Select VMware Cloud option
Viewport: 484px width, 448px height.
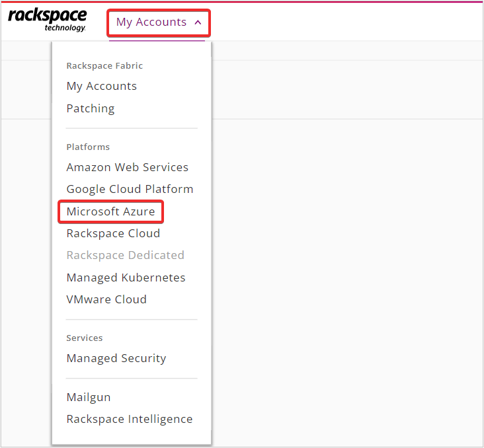[x=106, y=299]
